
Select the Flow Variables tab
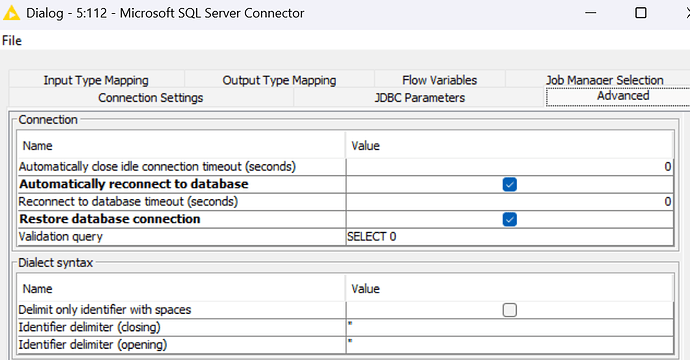(x=440, y=80)
